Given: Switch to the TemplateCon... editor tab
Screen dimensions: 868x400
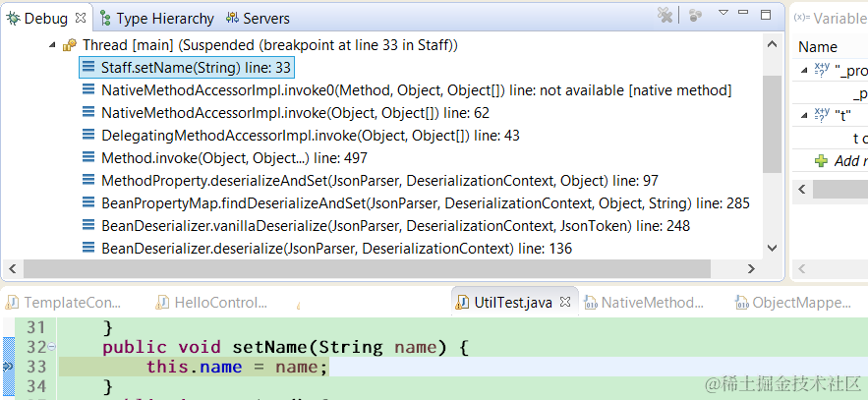Looking at the screenshot, I should pos(64,303).
